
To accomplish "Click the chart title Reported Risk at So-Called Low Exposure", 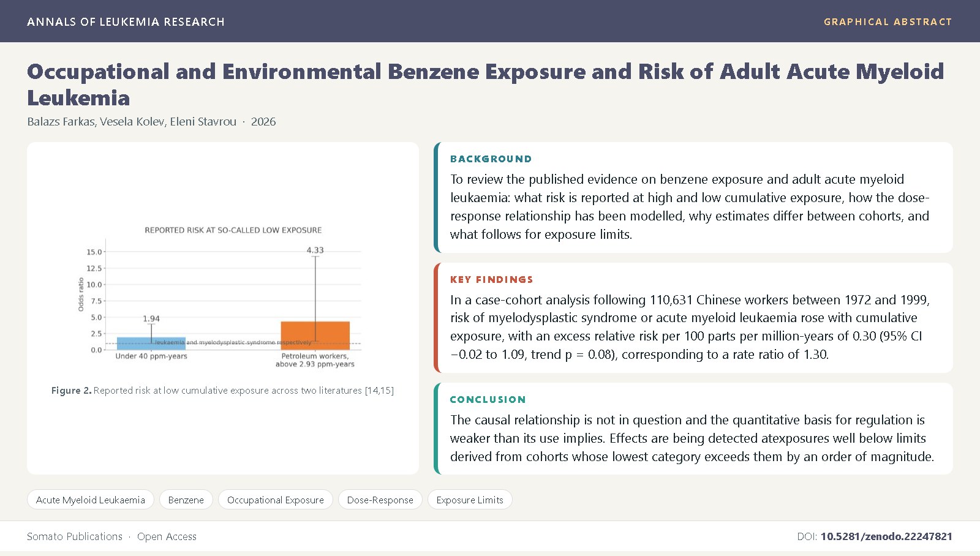I will coord(233,230).
